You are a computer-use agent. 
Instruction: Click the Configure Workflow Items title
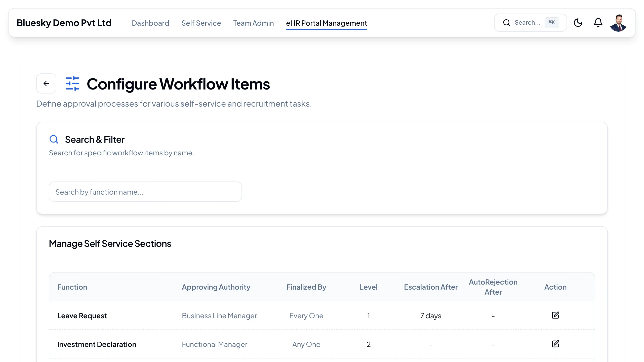[x=178, y=84]
